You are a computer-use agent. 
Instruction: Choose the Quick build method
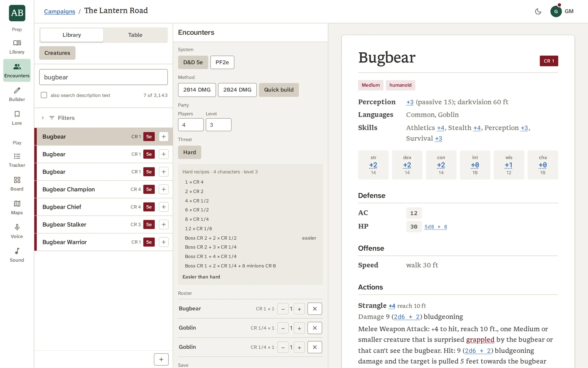click(x=279, y=90)
